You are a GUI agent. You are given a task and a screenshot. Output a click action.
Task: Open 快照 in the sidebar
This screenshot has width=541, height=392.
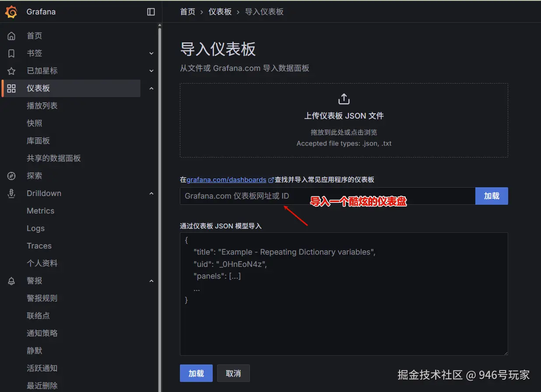coord(35,123)
